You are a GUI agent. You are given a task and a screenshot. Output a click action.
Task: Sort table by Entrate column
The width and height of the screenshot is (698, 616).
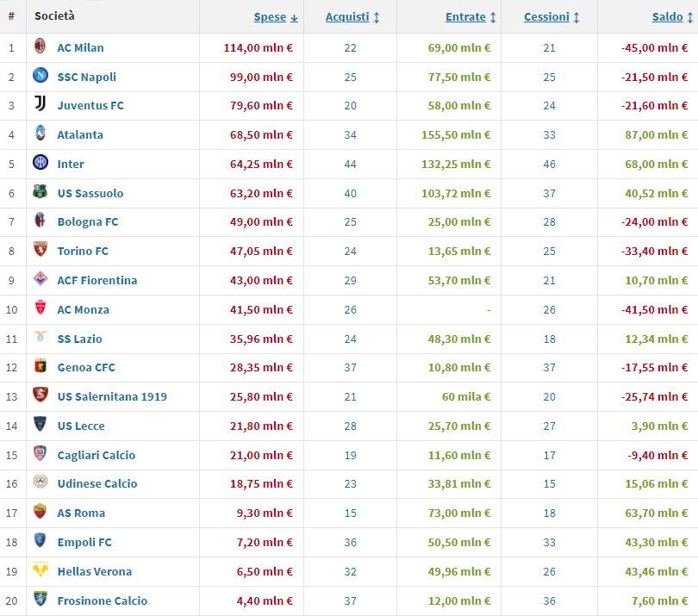coord(465,17)
